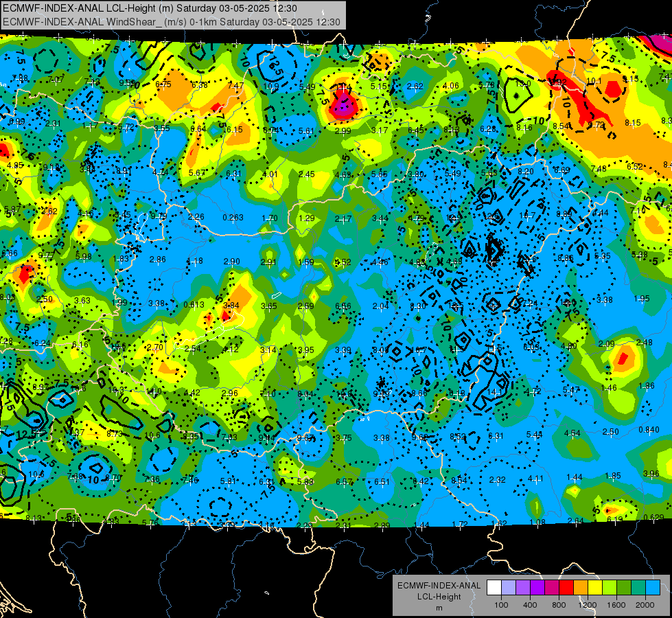672x618 pixels.
Task: Click the LCL-Height title line at top
Action: tap(150, 8)
